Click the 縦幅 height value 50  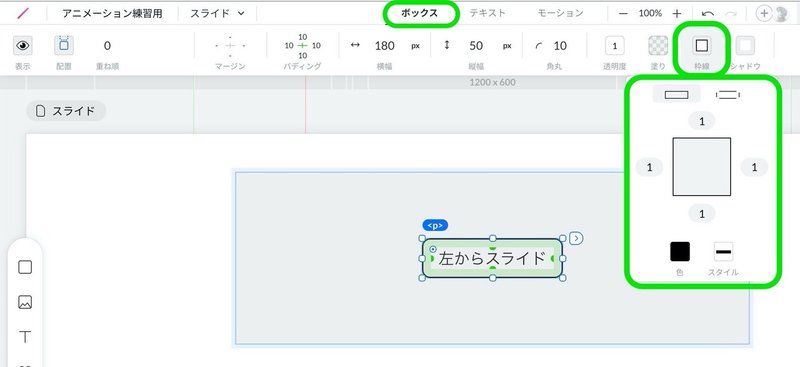(x=476, y=46)
